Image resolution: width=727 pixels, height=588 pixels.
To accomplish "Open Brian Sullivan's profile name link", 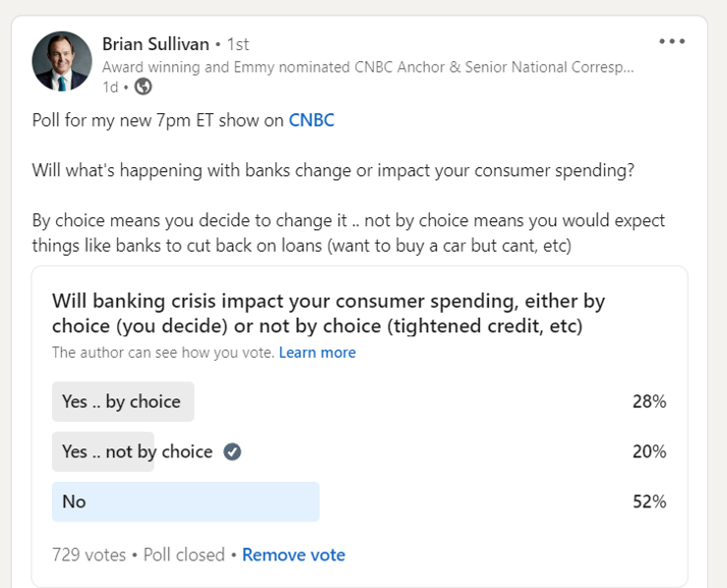I will 155,44.
